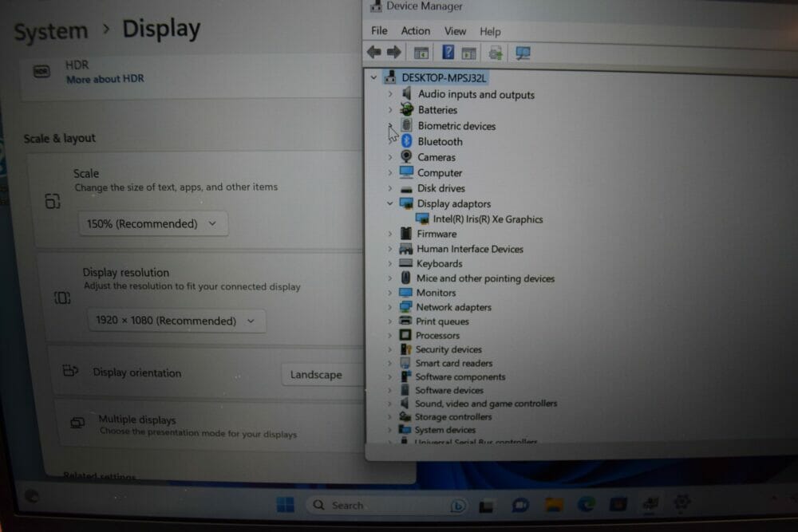798x532 pixels.
Task: Open the File menu in Device Manager
Action: click(379, 30)
